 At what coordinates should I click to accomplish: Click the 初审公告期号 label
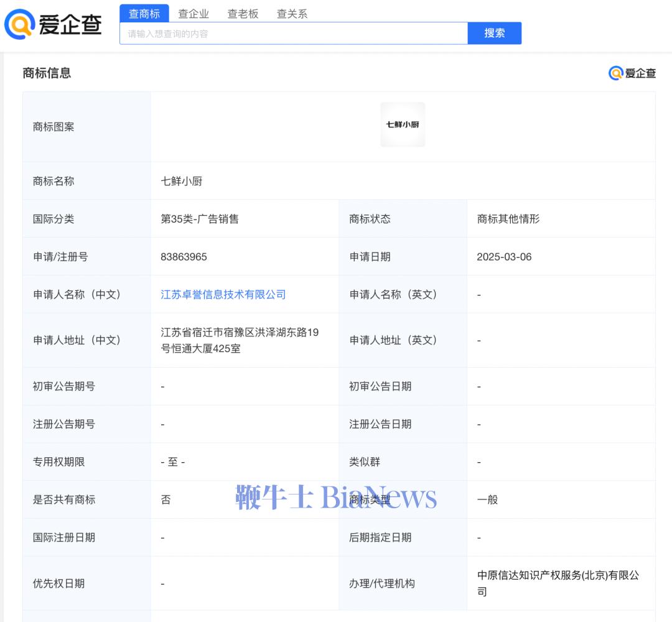pyautogui.click(x=64, y=386)
